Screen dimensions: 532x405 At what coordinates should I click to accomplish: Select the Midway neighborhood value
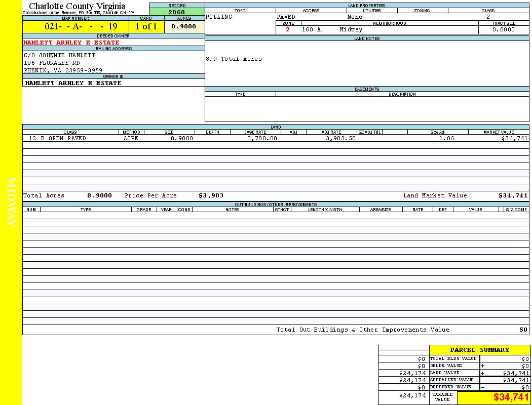[351, 30]
